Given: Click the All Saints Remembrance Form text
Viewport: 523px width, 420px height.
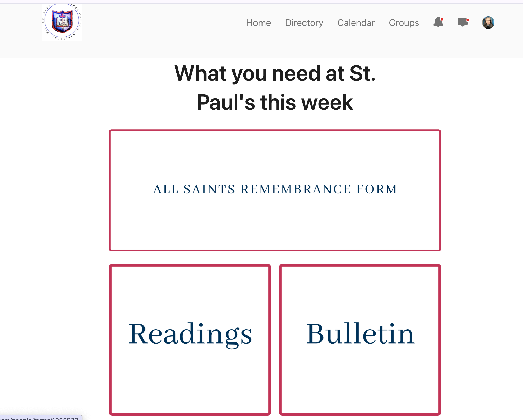Looking at the screenshot, I should (275, 189).
